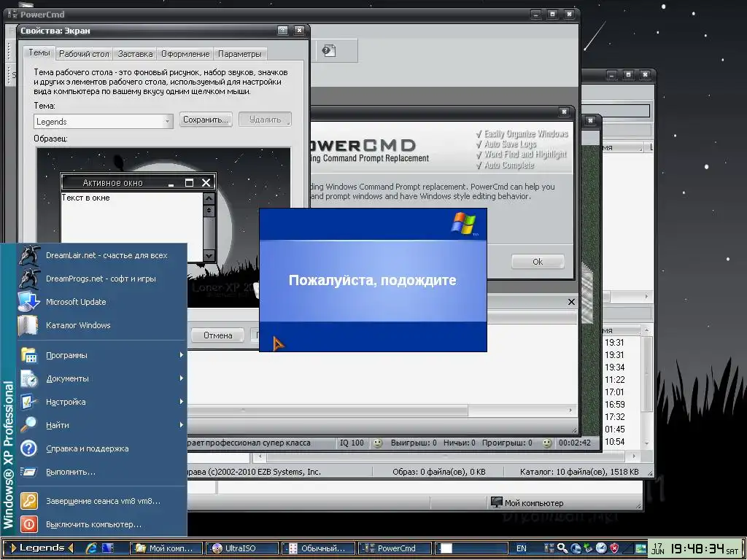Viewport: 747px width, 560px height.
Task: Expand the Найти submenu arrow
Action: tap(181, 425)
